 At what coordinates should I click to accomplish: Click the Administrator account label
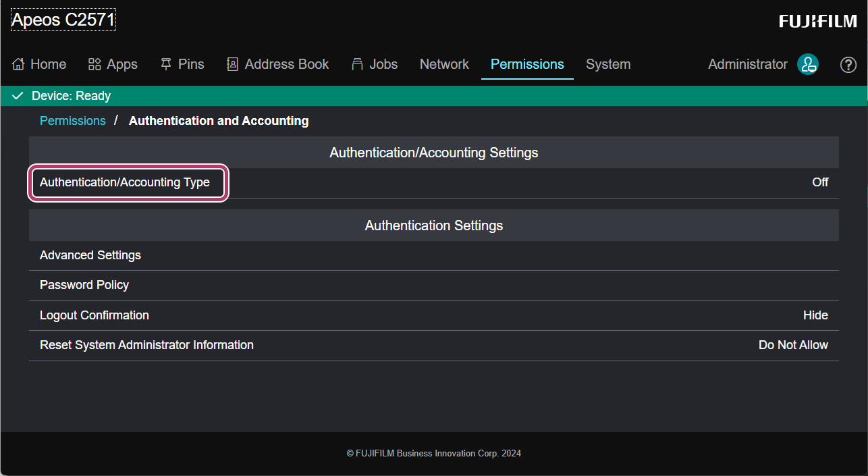[x=748, y=64]
